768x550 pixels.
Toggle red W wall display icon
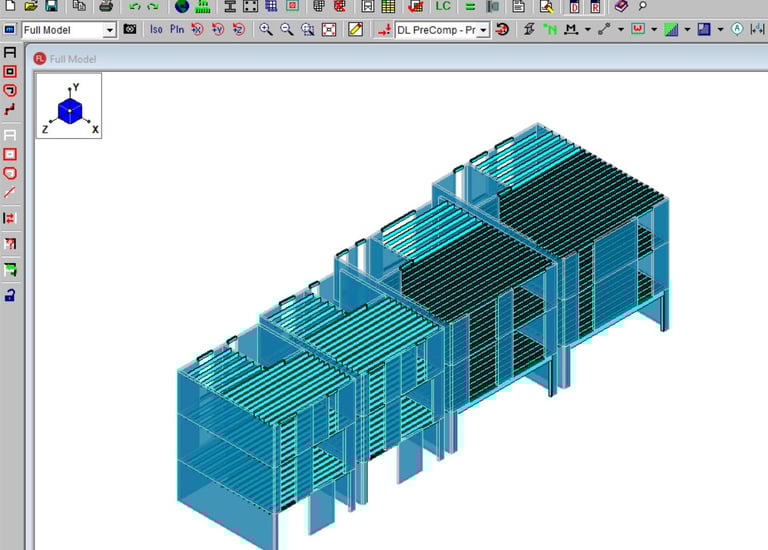638,29
